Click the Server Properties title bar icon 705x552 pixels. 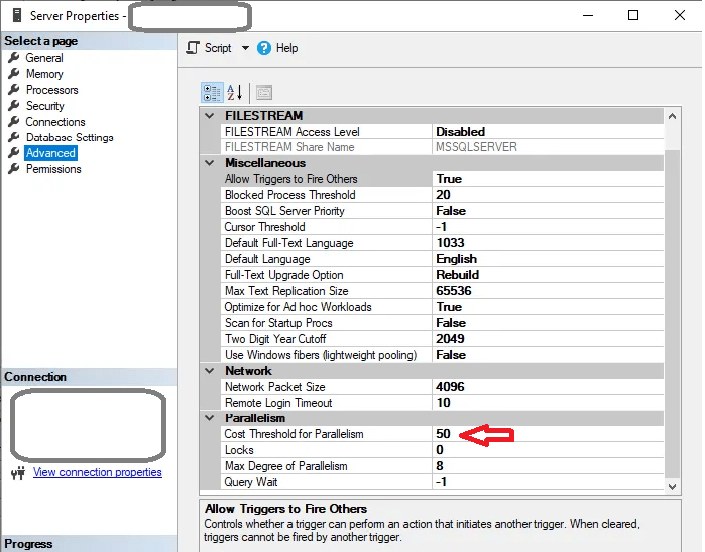(x=16, y=16)
